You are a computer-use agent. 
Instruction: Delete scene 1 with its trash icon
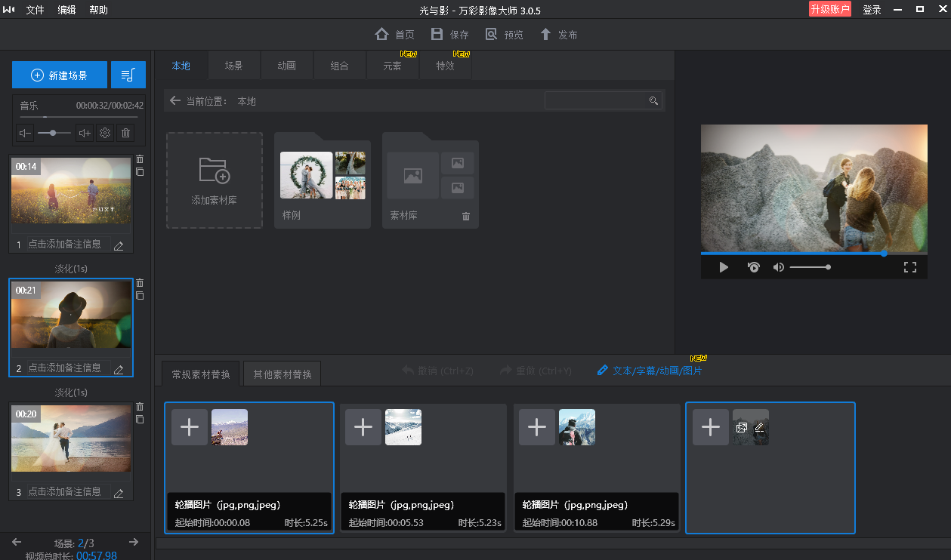[x=140, y=159]
